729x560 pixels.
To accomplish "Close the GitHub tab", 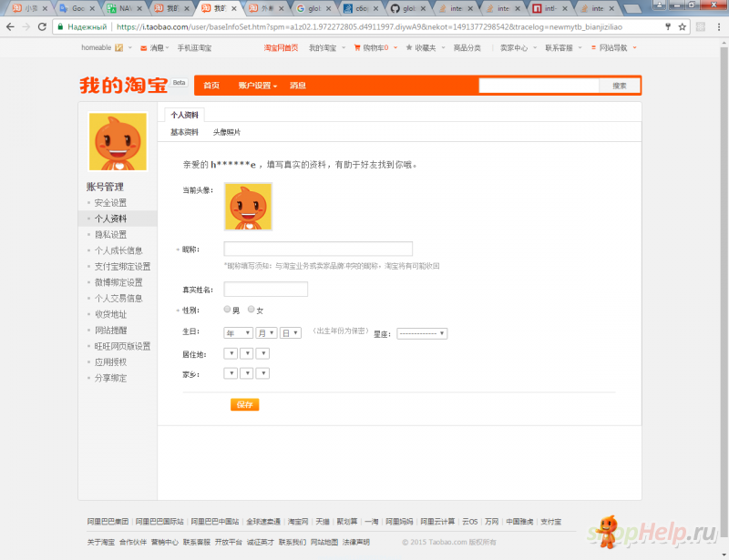I will point(423,8).
